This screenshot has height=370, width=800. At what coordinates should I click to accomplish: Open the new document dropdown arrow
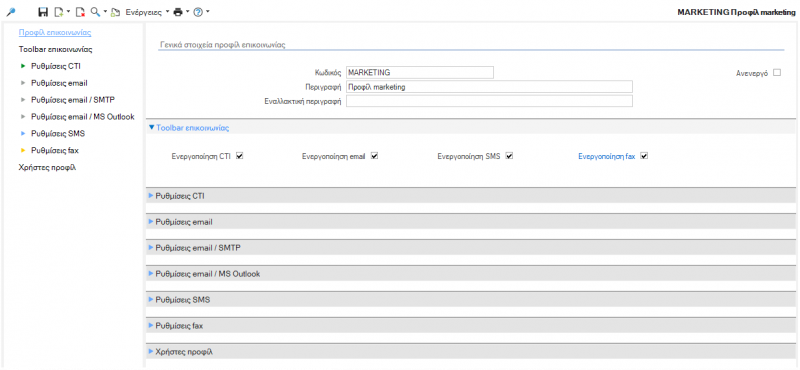[x=68, y=12]
